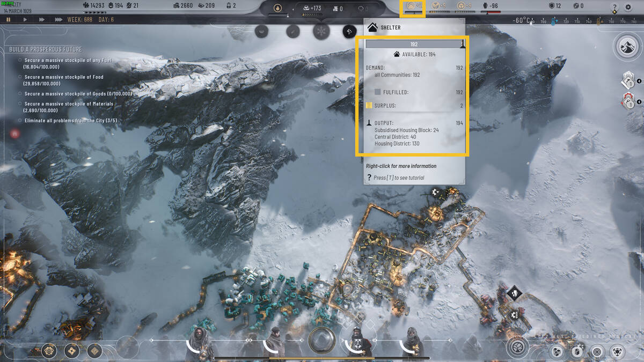Click the upper hexagon alert badge
The height and width of the screenshot is (362, 644).
click(x=627, y=81)
